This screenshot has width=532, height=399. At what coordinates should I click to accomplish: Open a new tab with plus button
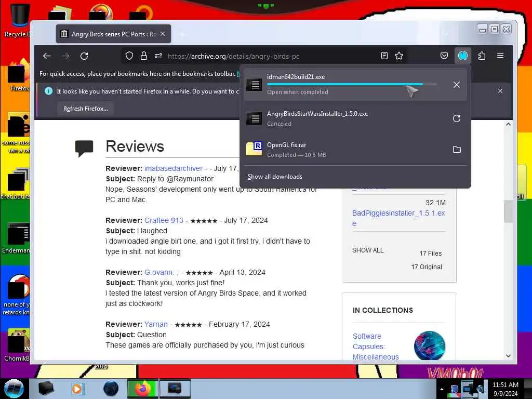click(x=182, y=34)
